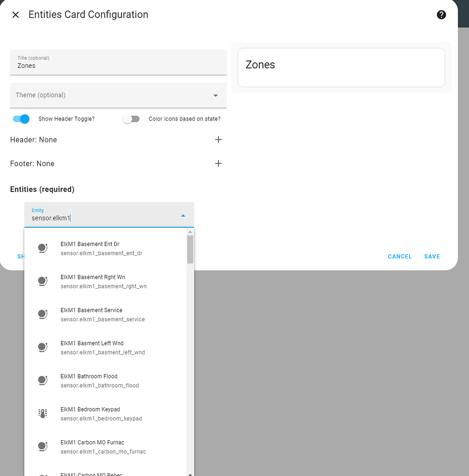Screen dimensions: 469x476
Task: Disable the Show Header Toggle switch
Action: pyautogui.click(x=21, y=119)
